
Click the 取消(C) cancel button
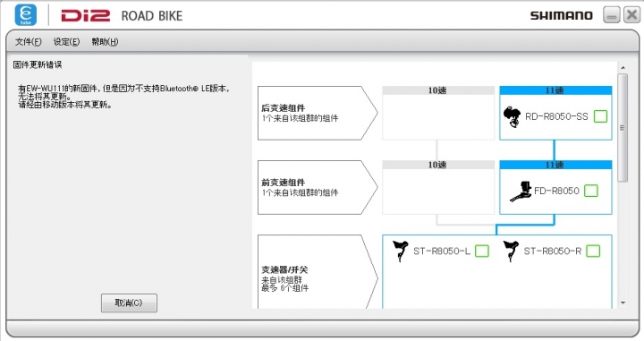[x=129, y=303]
